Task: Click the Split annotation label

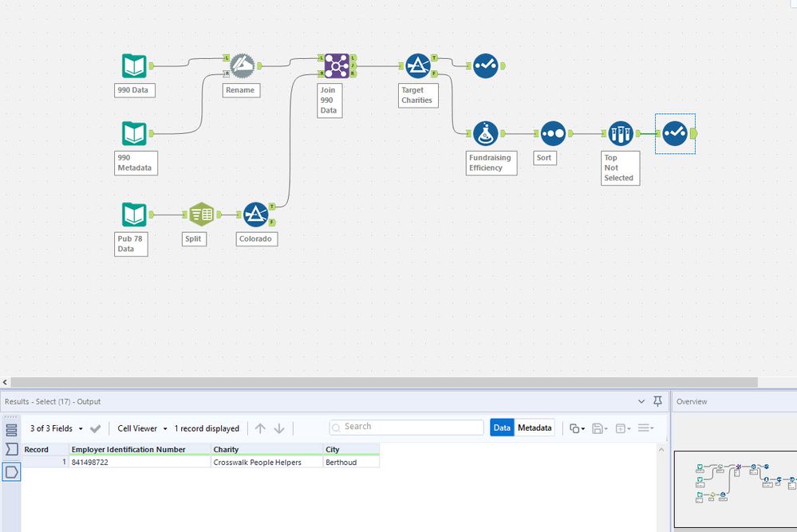Action: click(194, 238)
